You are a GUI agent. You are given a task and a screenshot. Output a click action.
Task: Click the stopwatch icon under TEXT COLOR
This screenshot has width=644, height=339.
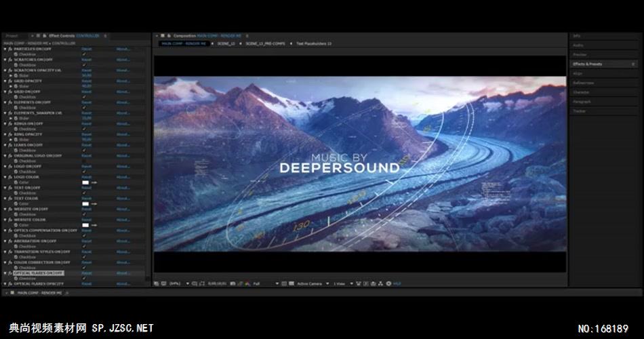tap(16, 203)
